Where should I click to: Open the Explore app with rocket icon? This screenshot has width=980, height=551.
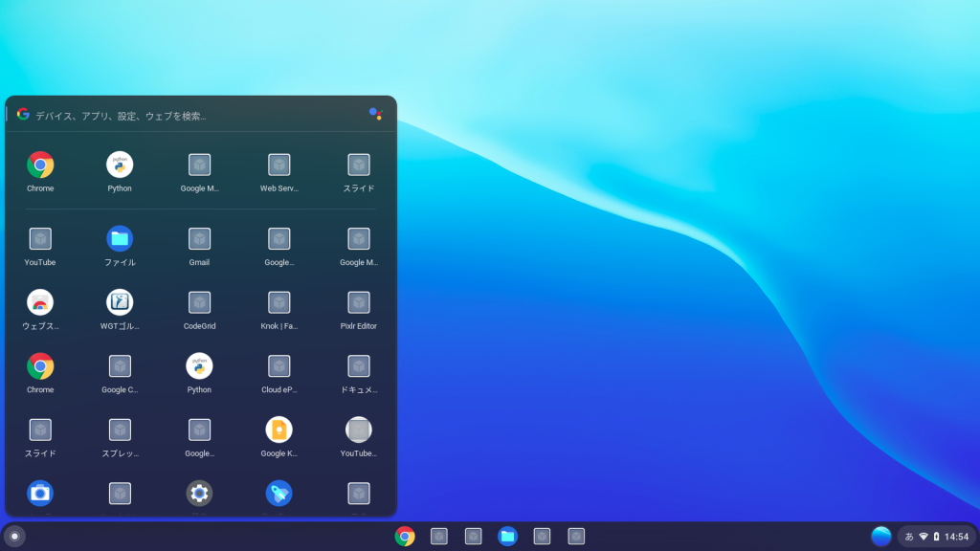coord(278,493)
